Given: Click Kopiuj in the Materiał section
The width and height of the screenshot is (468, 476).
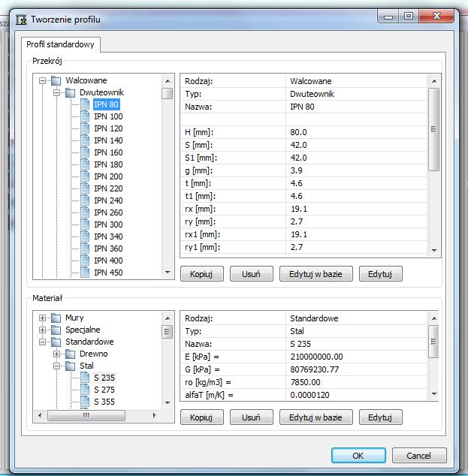Looking at the screenshot, I should (x=201, y=417).
